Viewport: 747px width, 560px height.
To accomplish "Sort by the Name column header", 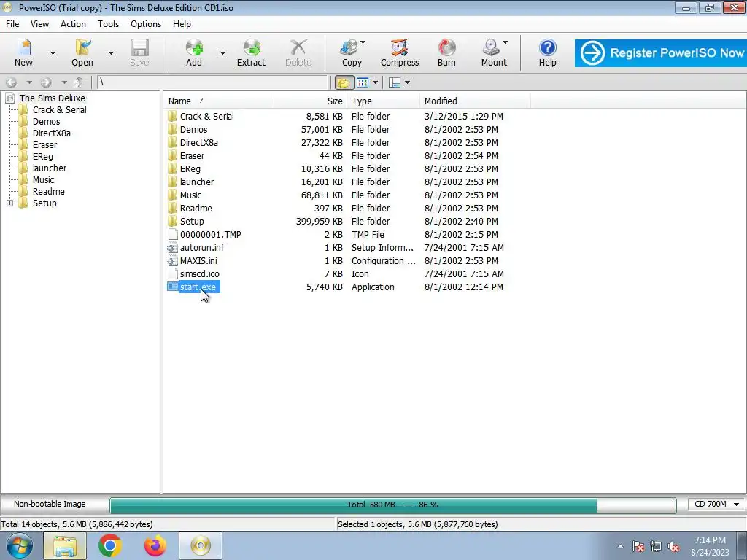I will tap(219, 101).
